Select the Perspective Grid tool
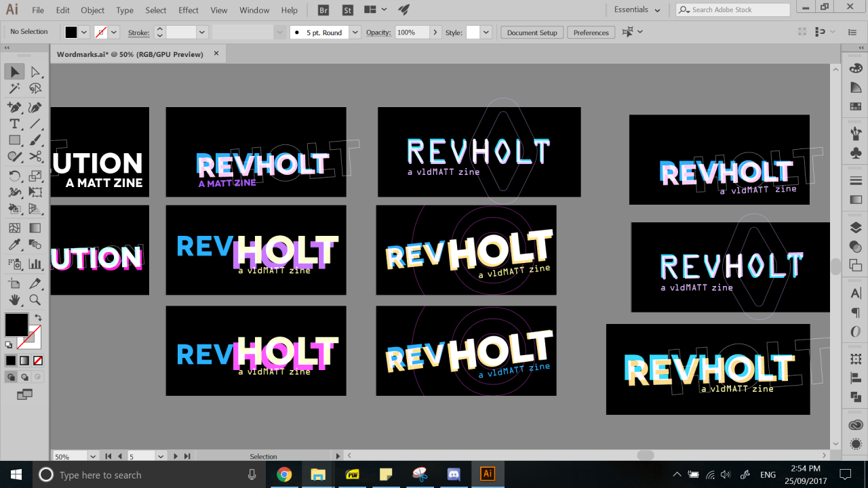The height and width of the screenshot is (488, 868). (x=35, y=209)
